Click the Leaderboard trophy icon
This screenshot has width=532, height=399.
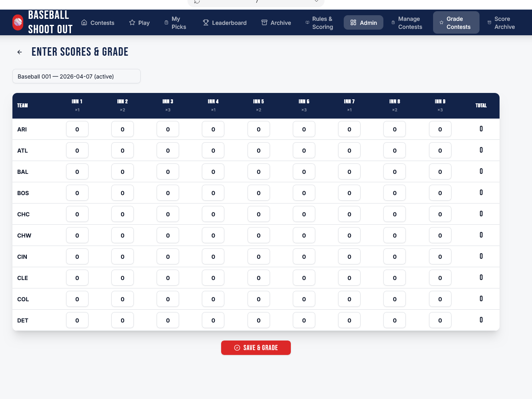pyautogui.click(x=206, y=22)
